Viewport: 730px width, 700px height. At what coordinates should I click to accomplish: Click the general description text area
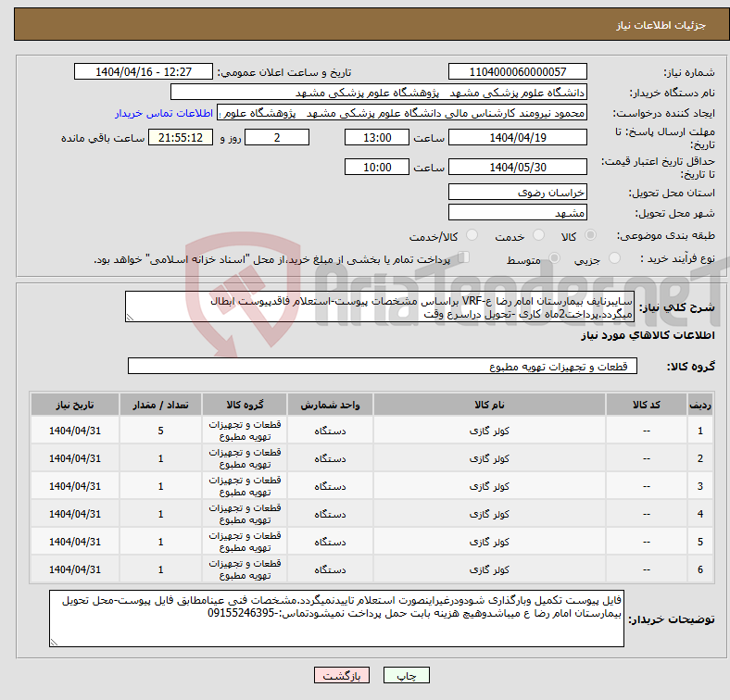point(380,306)
